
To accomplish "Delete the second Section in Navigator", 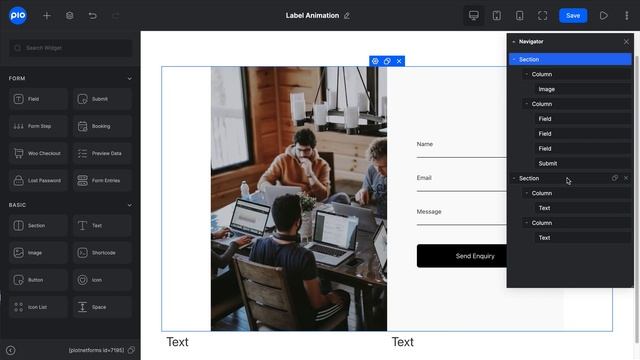I will [626, 178].
